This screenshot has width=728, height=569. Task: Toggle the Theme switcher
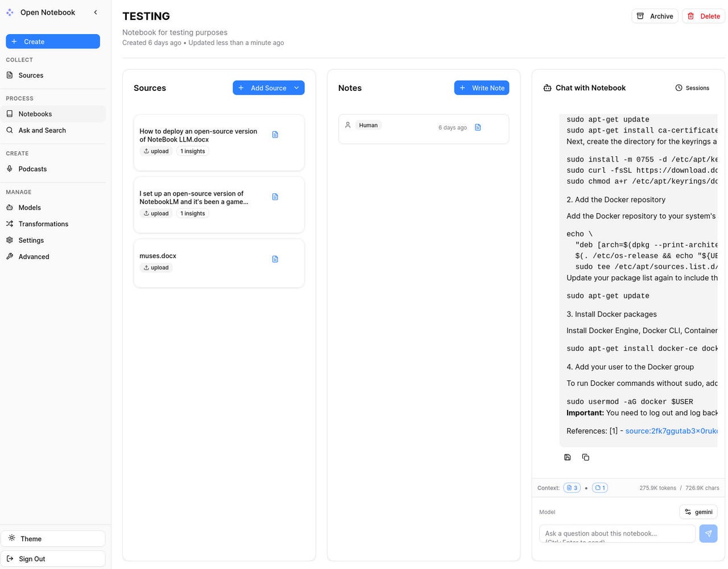pyautogui.click(x=53, y=538)
